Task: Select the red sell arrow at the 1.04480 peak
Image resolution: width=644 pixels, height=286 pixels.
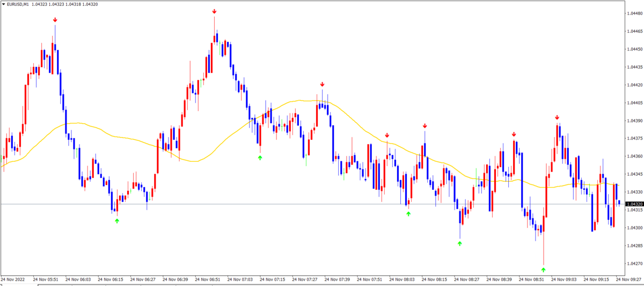Action: click(214, 11)
